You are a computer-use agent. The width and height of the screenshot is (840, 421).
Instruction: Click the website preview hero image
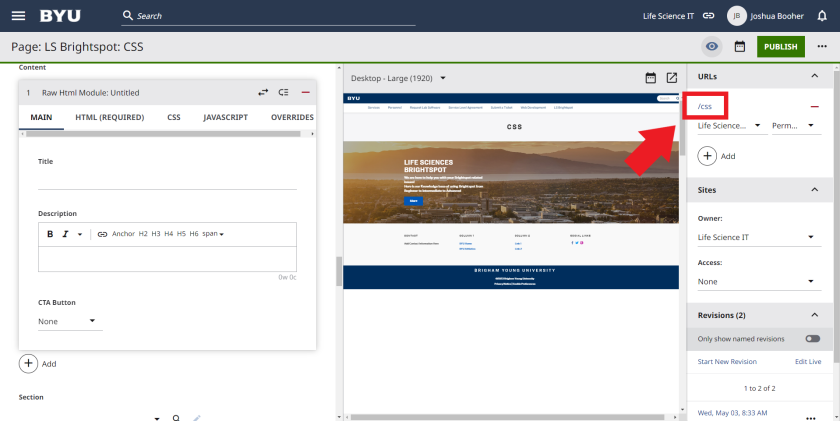click(511, 182)
